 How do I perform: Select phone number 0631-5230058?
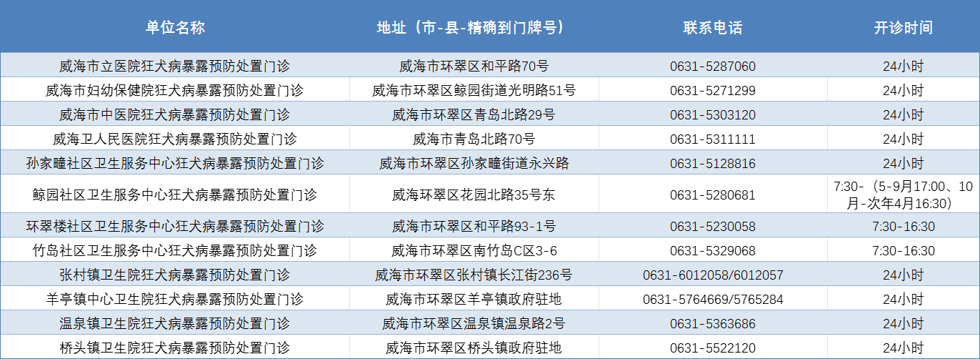(712, 227)
